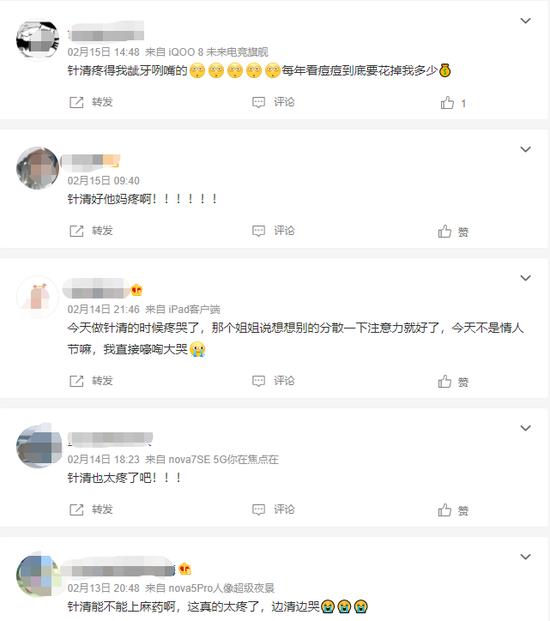
Task: Repost the 02月14日 18:23 nova7SE post
Action: 91,510
